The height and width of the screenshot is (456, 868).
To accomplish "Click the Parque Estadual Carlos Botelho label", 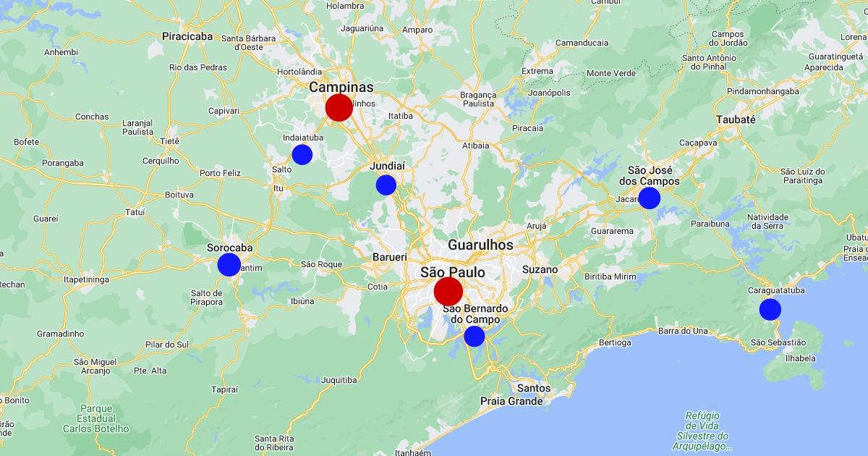I will [x=95, y=418].
